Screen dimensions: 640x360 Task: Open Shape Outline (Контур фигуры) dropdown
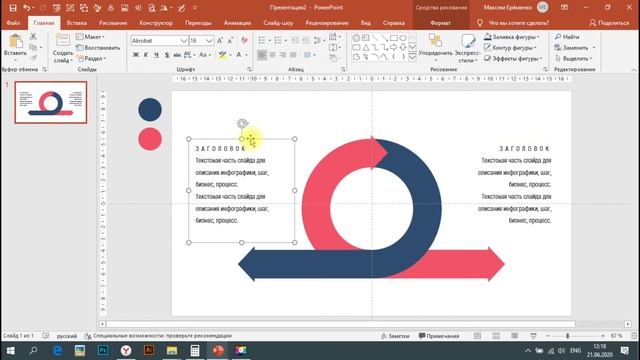tap(510, 48)
